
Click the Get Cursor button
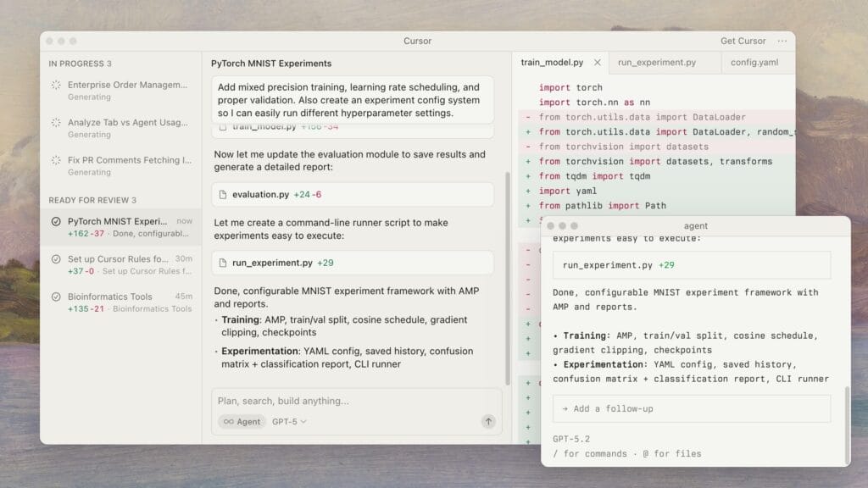coord(743,41)
